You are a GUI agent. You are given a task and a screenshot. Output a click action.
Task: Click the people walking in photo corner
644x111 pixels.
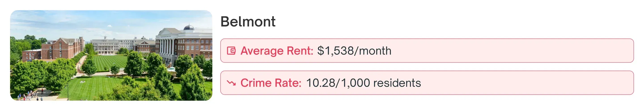coord(28,96)
